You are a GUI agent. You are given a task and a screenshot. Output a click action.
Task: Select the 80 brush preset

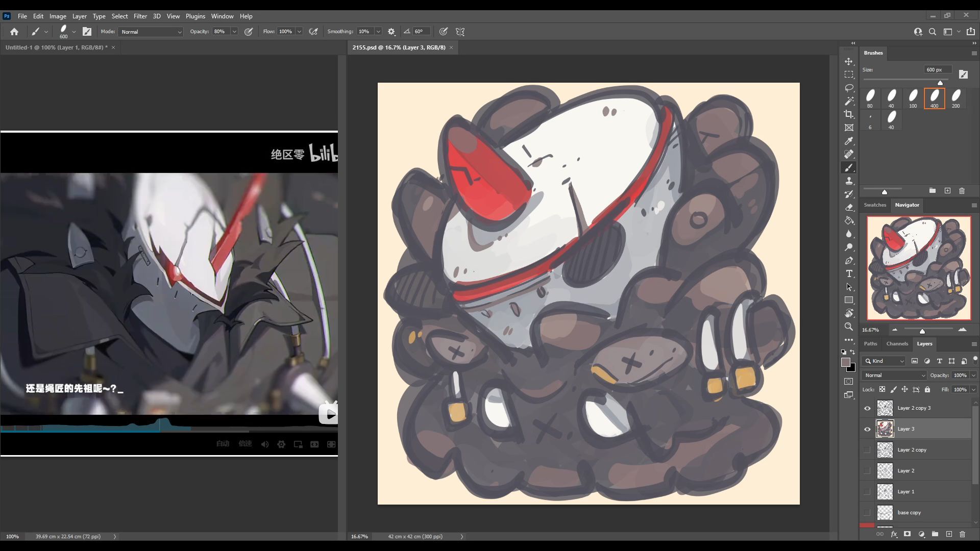pos(870,98)
